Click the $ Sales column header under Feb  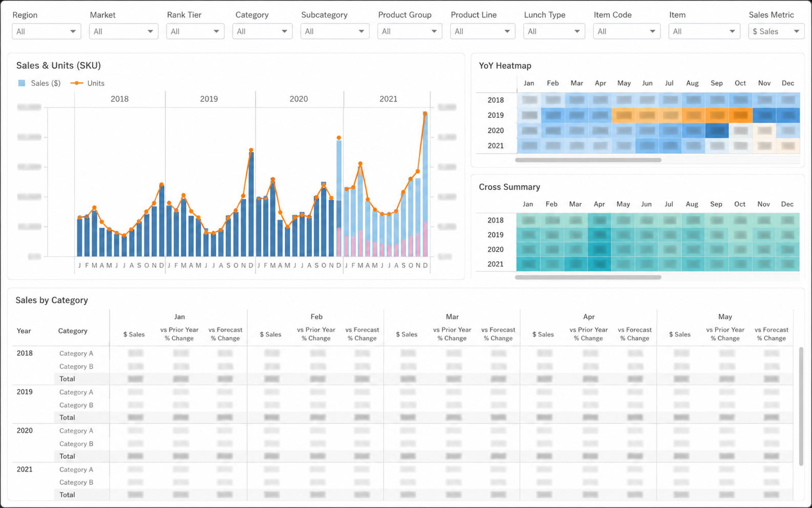(x=270, y=334)
